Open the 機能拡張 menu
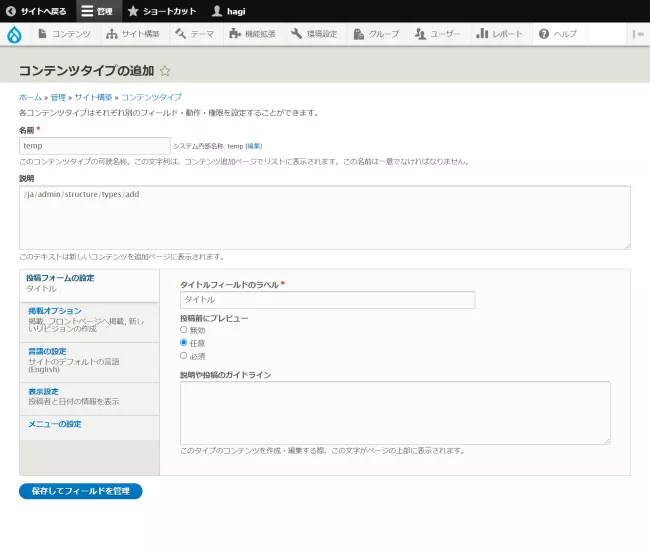The image size is (650, 554). click(x=252, y=34)
